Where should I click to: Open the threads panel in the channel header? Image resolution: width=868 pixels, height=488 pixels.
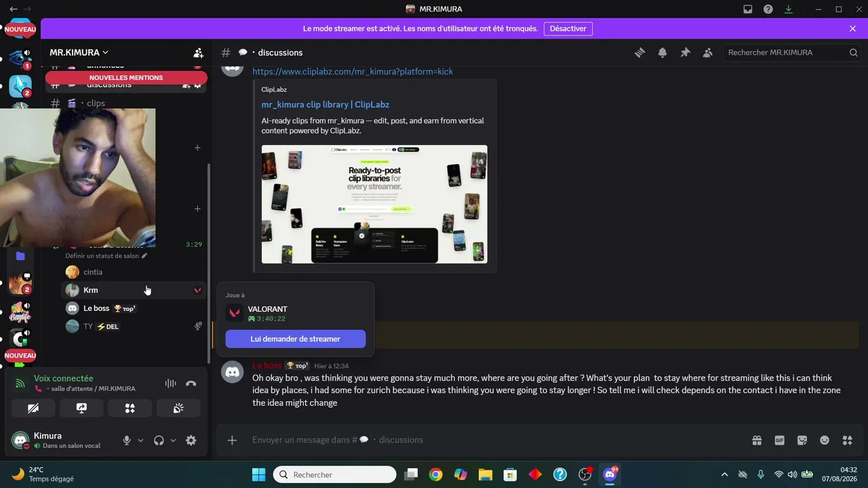tap(639, 53)
